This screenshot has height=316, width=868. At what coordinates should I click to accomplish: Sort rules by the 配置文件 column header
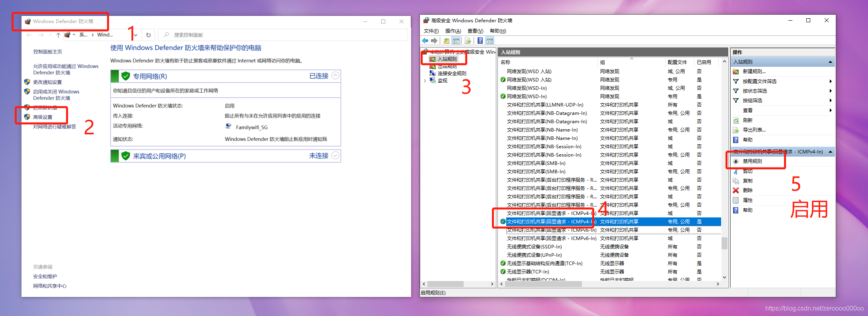click(x=679, y=62)
